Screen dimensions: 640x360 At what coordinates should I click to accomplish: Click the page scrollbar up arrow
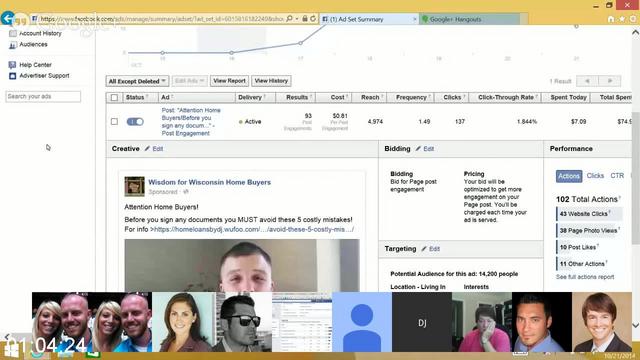pos(636,32)
